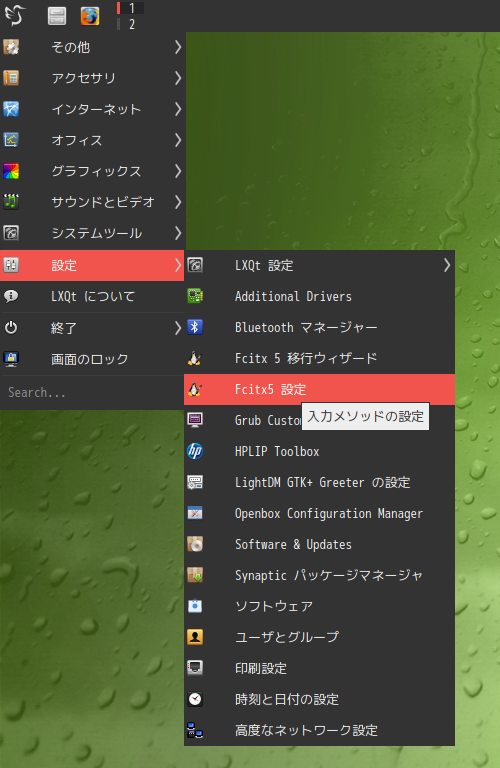Click the 時刻と日付の設定 clock icon

click(195, 699)
